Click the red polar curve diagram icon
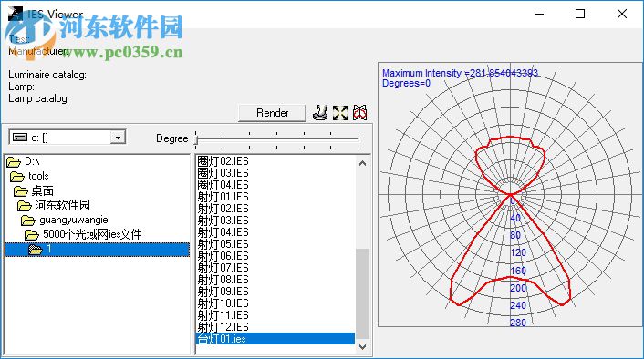Screen dimensions: 644x359 pyautogui.click(x=359, y=113)
